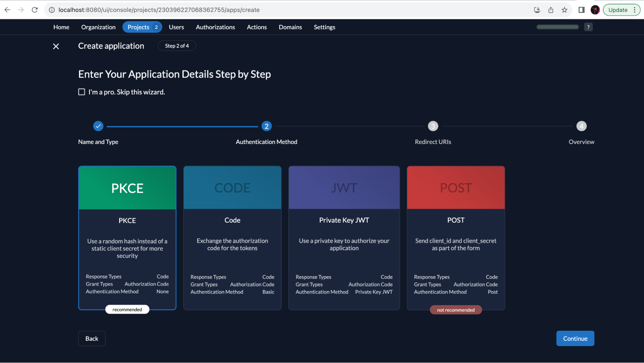644x363 pixels.
Task: Choose the POST authentication card
Action: point(456,238)
